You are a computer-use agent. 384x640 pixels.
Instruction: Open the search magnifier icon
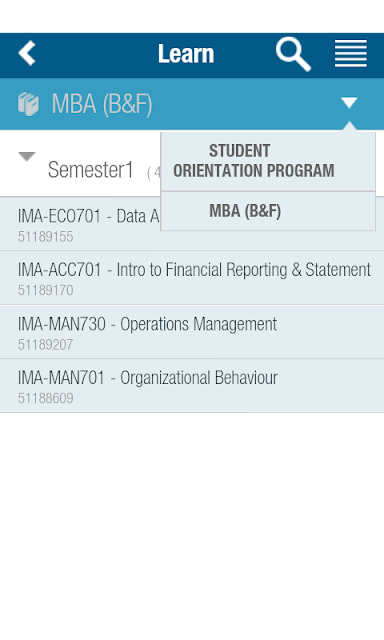pyautogui.click(x=293, y=54)
